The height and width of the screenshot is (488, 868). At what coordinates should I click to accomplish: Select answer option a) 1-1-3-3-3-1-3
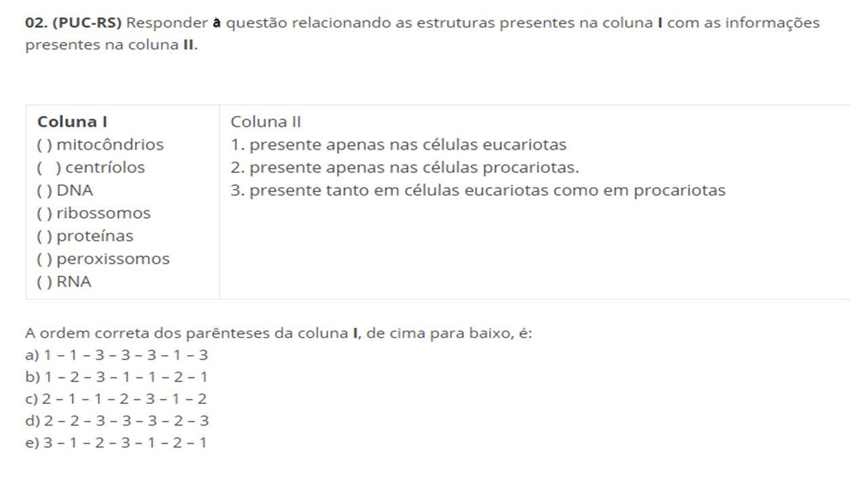click(x=117, y=355)
